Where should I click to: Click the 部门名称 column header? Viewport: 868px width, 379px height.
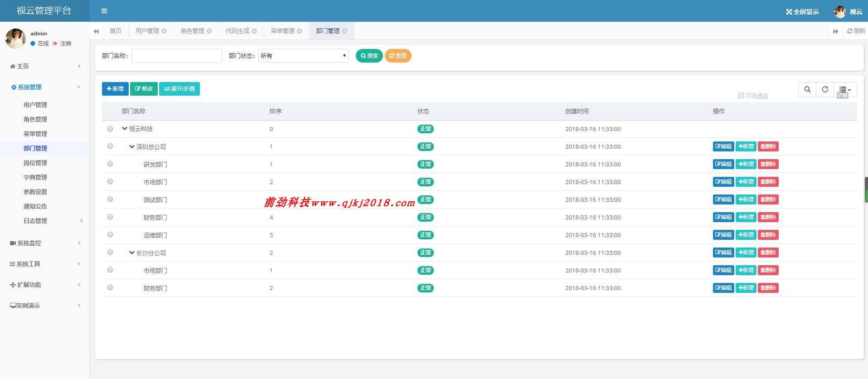pos(134,111)
